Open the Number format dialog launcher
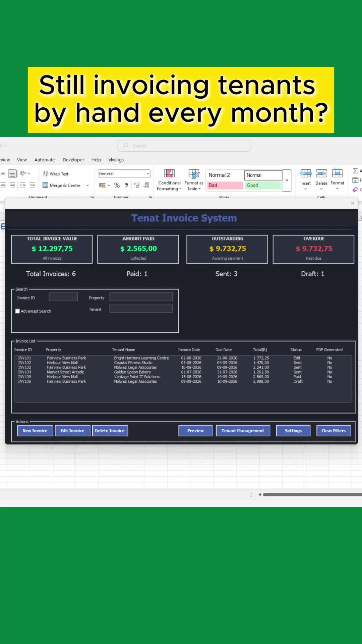 pyautogui.click(x=150, y=197)
